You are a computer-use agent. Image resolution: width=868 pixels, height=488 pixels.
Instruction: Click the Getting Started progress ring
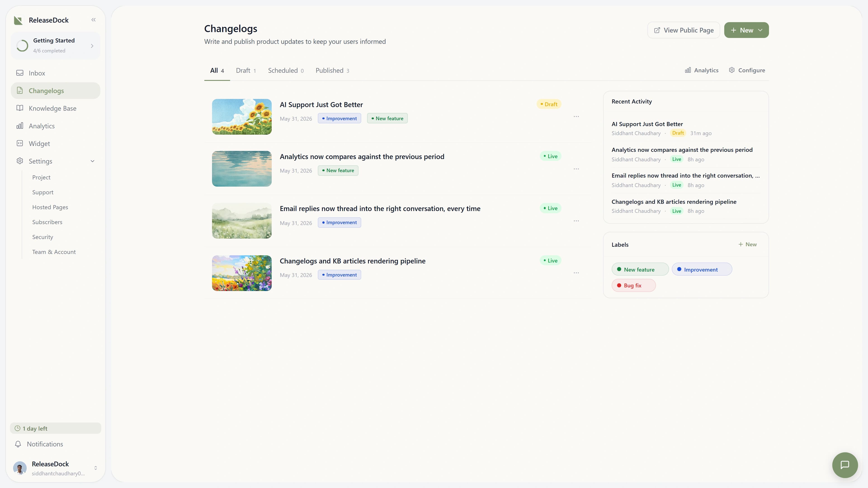tap(22, 45)
